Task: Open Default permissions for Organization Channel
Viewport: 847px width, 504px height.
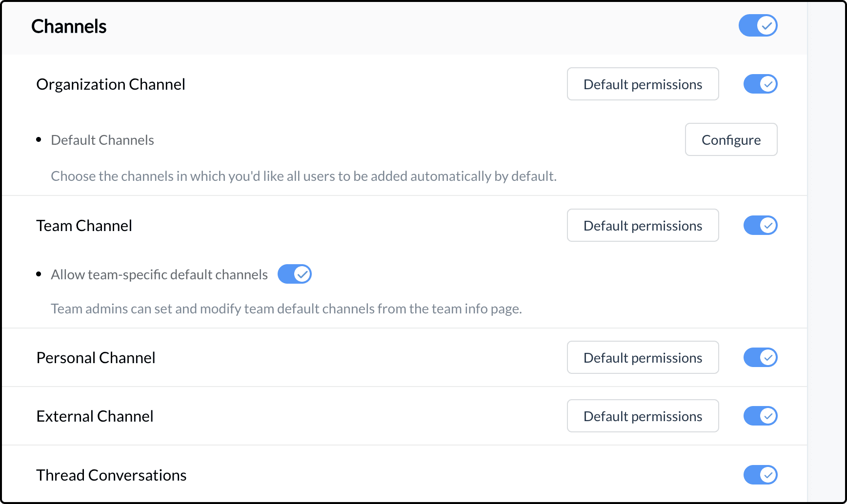Action: pos(643,84)
